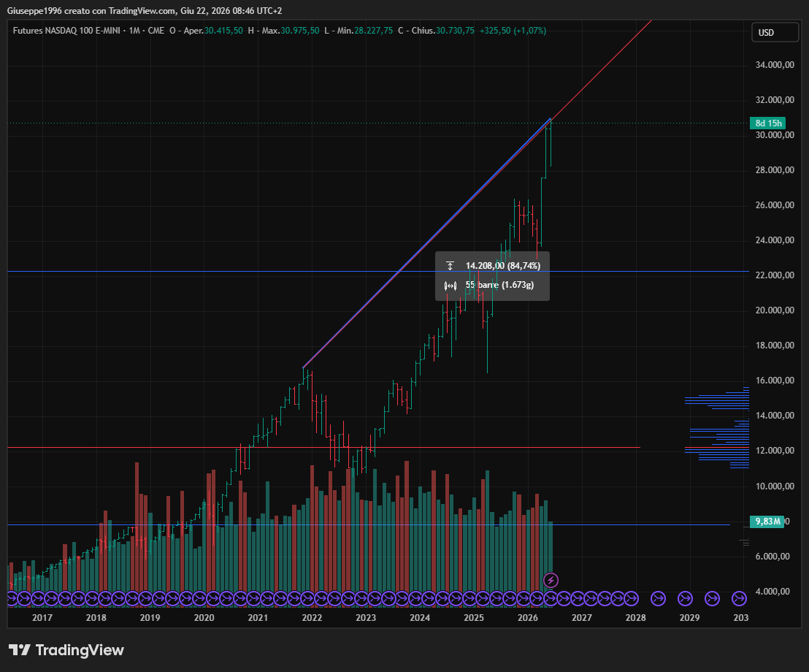The width and height of the screenshot is (809, 672).
Task: Click the 2022 label on the time axis
Action: 313,618
